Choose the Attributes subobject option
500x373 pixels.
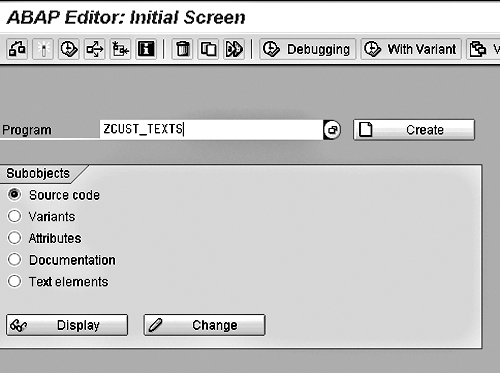pos(14,238)
